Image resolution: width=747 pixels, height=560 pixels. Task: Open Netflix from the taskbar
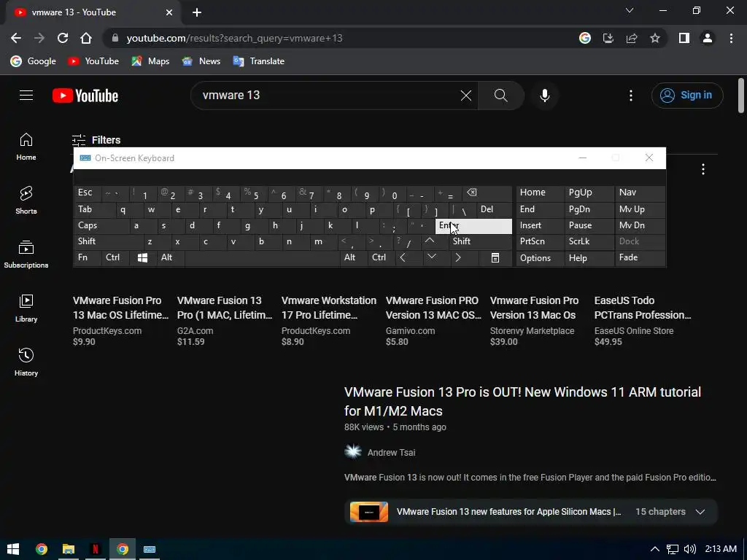(96, 549)
